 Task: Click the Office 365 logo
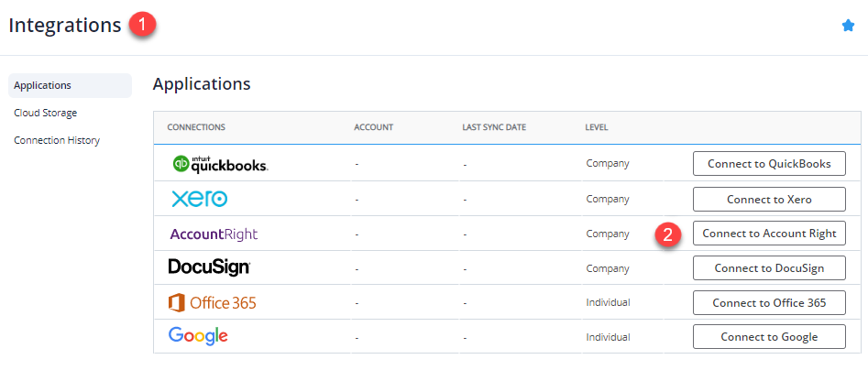point(212,303)
